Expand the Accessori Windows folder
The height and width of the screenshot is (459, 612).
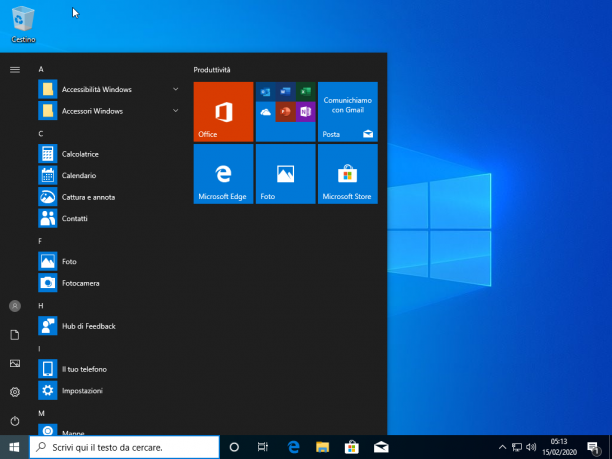coord(108,111)
